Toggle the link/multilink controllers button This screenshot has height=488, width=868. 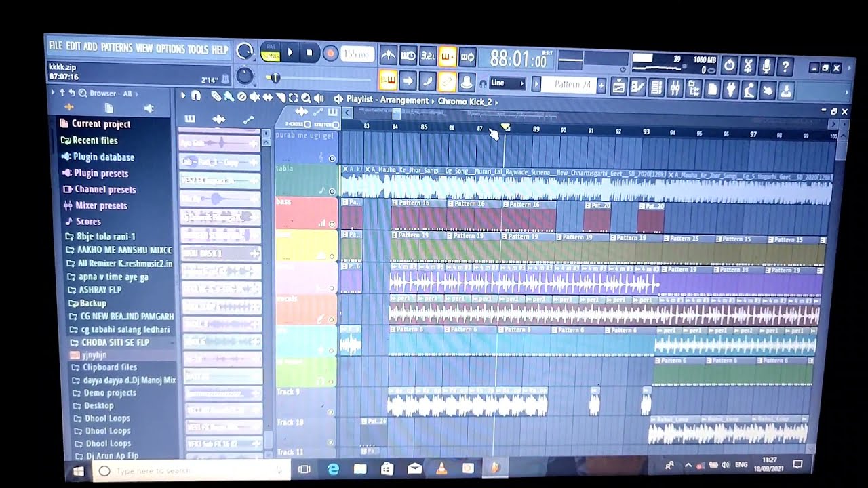(x=446, y=82)
